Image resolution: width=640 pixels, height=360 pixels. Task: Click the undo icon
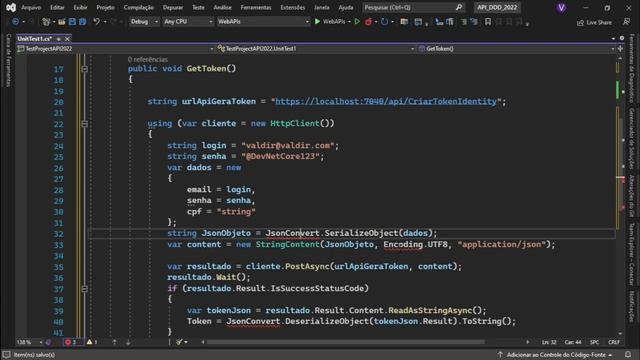tap(96, 22)
